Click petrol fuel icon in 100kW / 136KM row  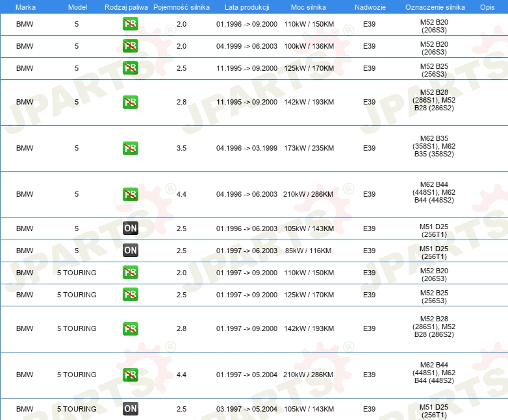click(x=130, y=46)
